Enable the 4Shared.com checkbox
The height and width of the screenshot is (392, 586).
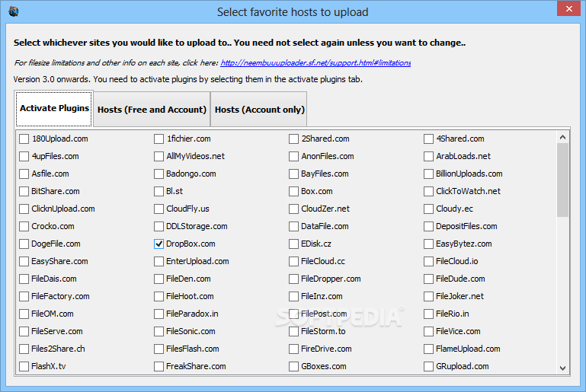point(428,139)
